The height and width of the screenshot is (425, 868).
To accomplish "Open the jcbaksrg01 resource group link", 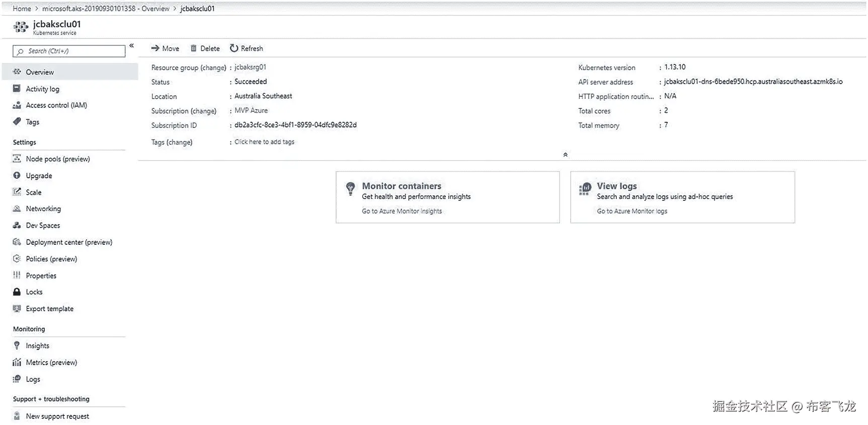I will pos(250,67).
